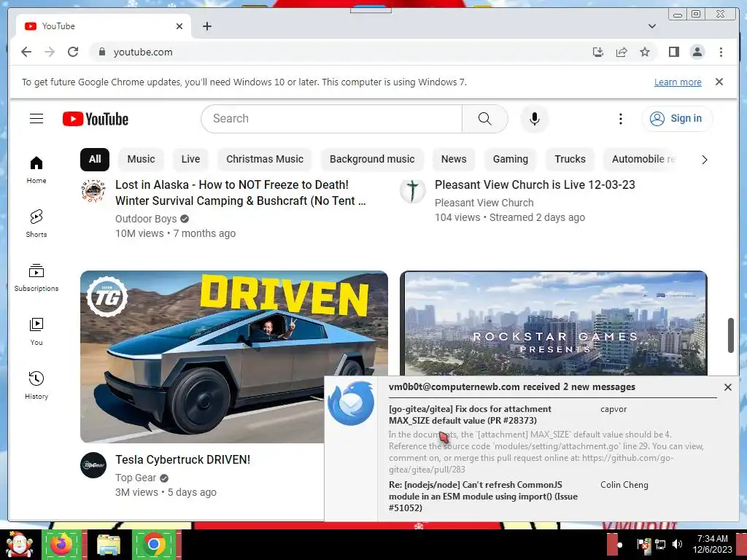This screenshot has height=560, width=747.
Task: Open File Explorer from taskbar
Action: coord(109,545)
